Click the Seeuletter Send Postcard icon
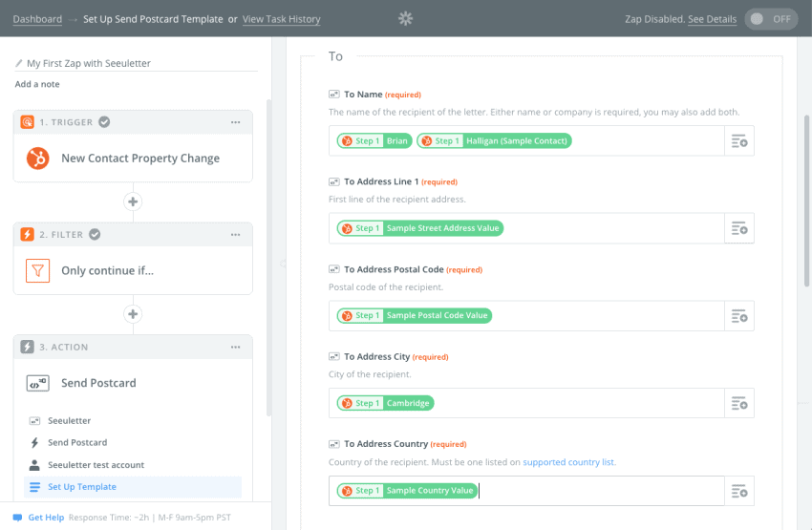This screenshot has height=530, width=812. (38, 384)
